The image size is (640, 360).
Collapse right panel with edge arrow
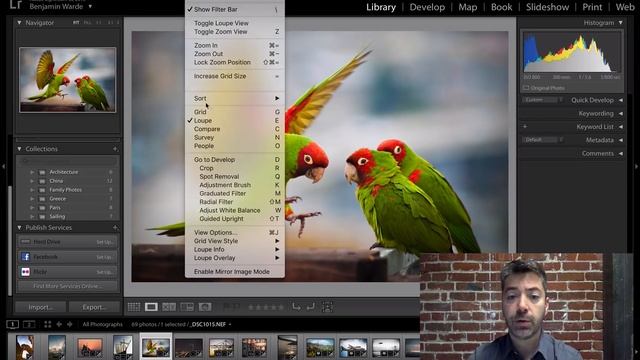(636, 167)
